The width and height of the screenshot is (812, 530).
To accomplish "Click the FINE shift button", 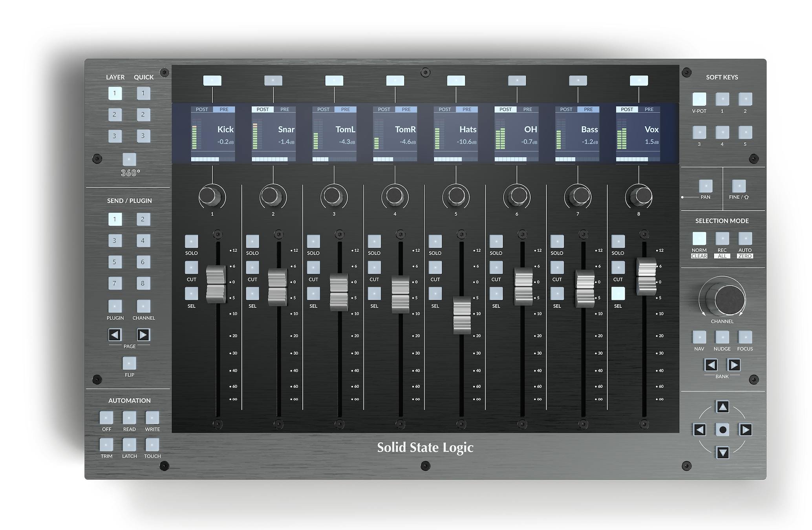I will click(x=739, y=186).
